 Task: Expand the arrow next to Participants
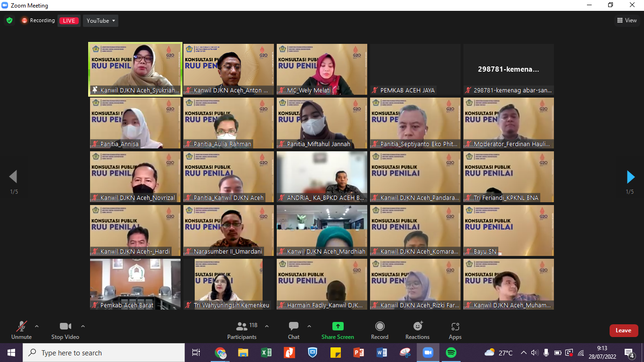(267, 326)
